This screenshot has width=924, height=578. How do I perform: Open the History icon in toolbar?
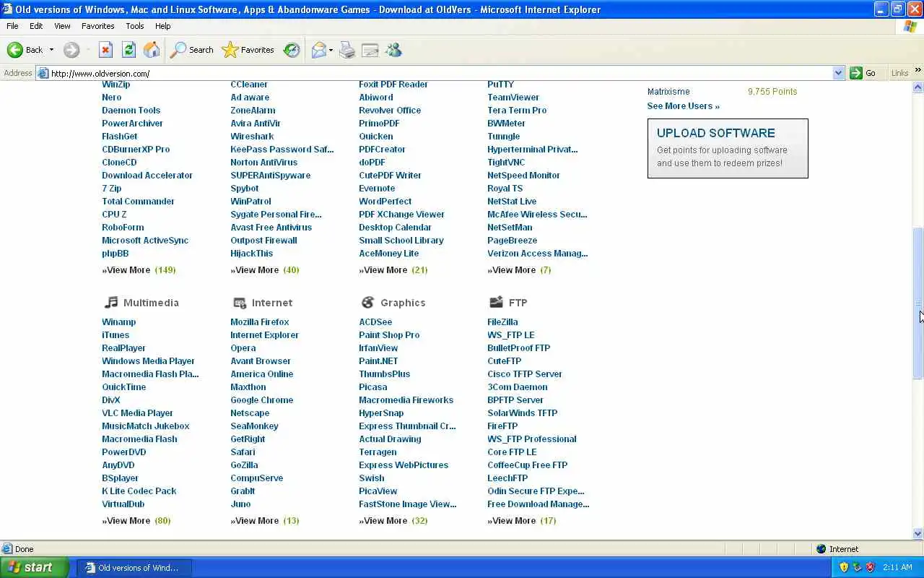click(292, 50)
